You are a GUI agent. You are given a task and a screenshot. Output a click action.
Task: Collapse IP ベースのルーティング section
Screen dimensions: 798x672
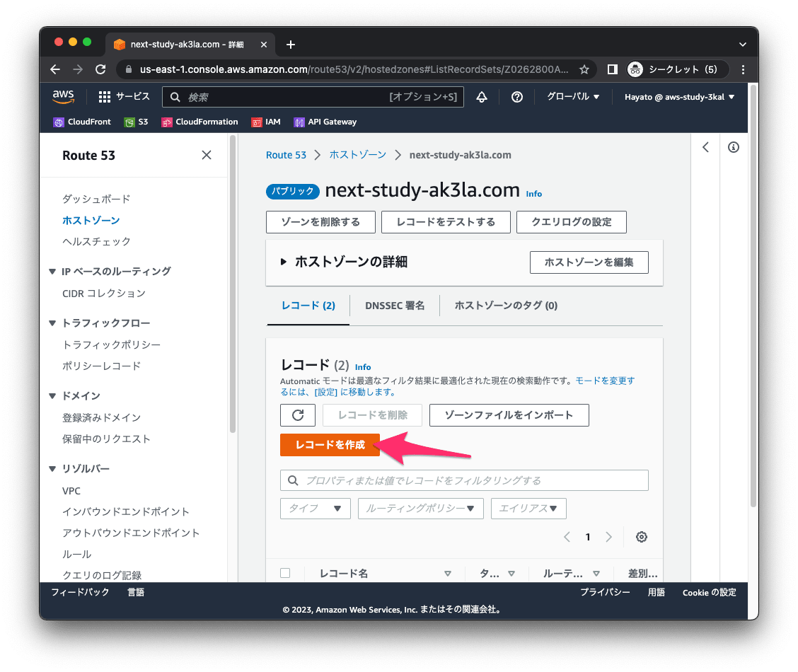point(52,272)
